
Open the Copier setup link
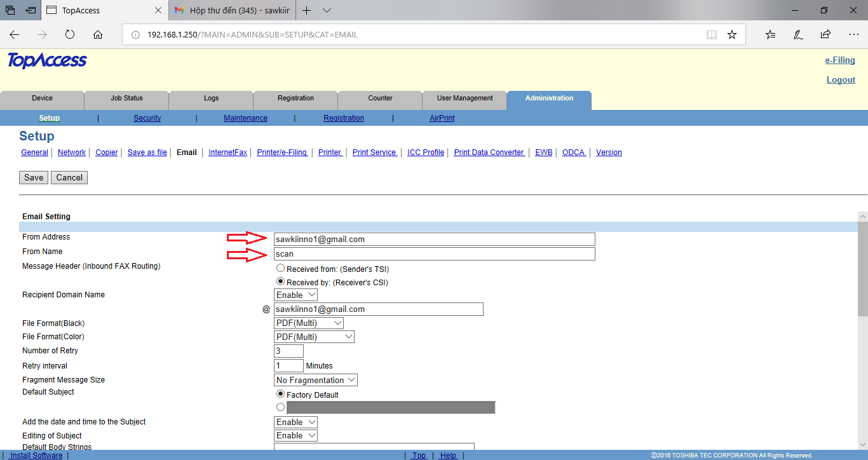coord(107,152)
